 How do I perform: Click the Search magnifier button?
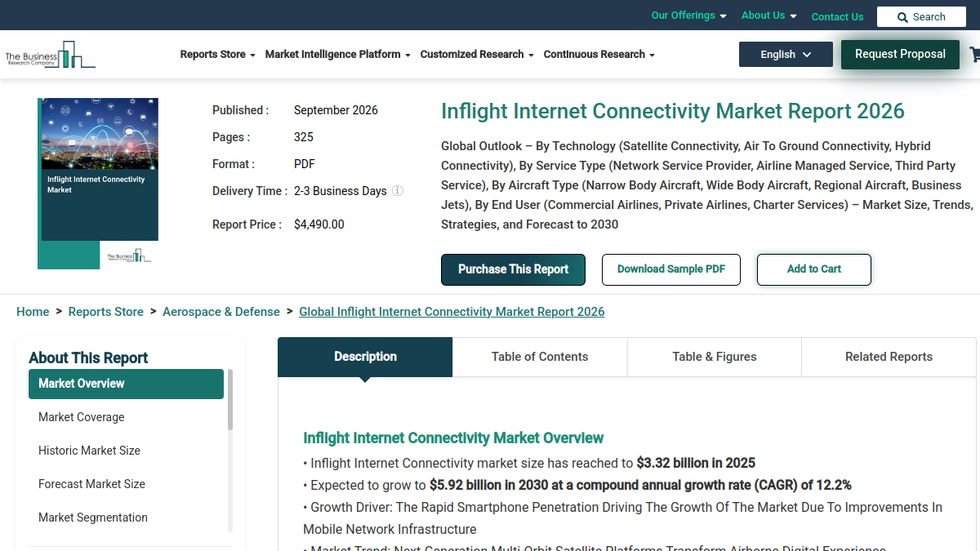coord(921,16)
